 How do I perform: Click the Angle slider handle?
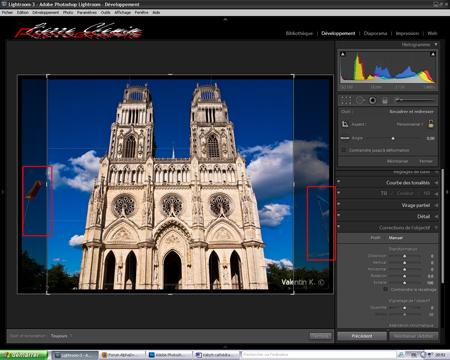click(393, 138)
